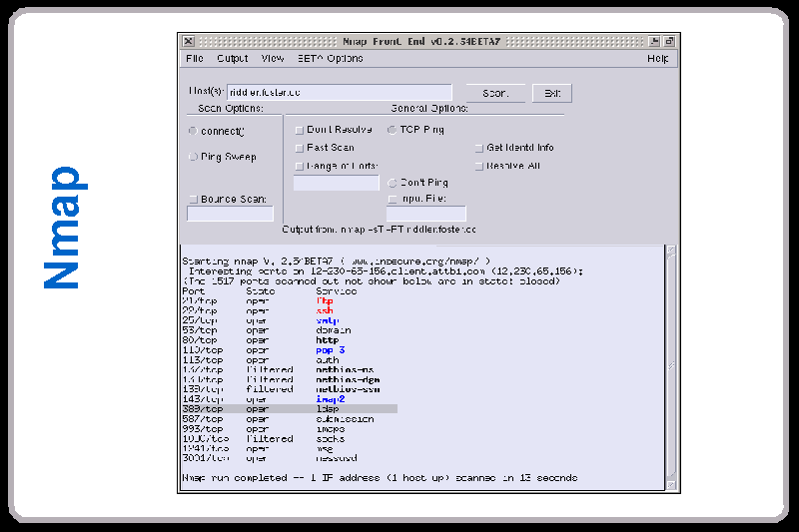Click the Bounce Scan text field

[230, 214]
